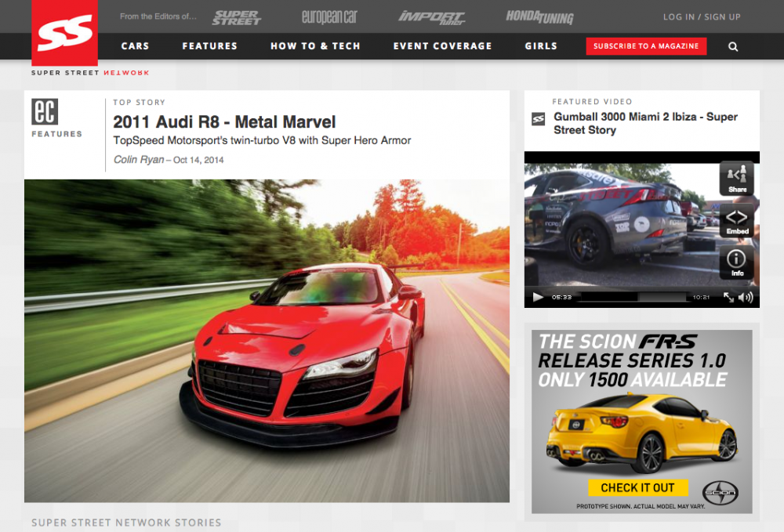Click Log In / Sign Up link
Screen dimensions: 784x532
click(702, 17)
